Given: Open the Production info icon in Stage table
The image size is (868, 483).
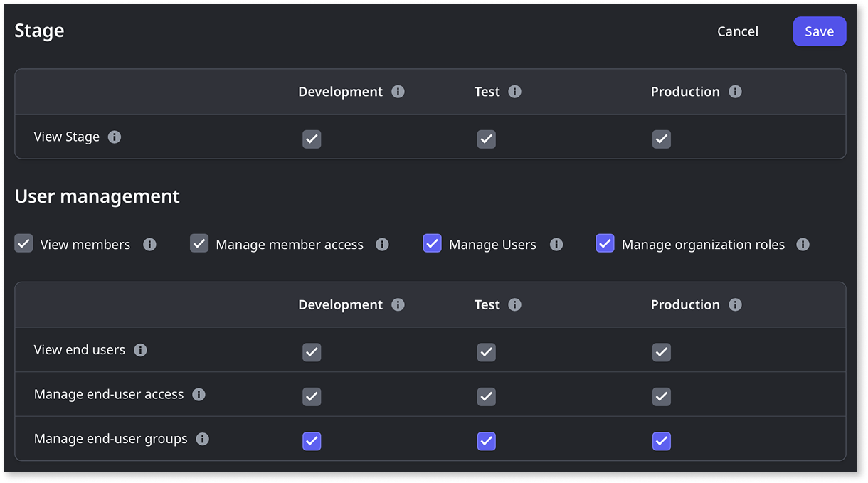Looking at the screenshot, I should 736,91.
